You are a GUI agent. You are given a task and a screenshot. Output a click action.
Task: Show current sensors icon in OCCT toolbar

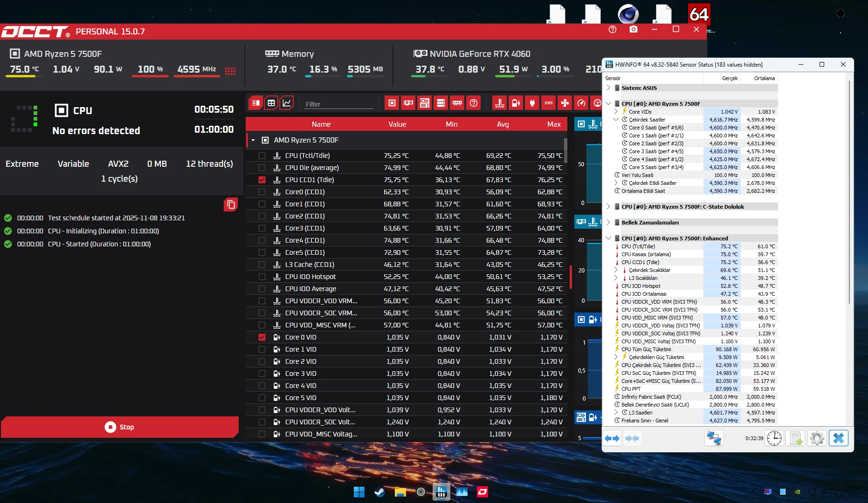coord(549,103)
